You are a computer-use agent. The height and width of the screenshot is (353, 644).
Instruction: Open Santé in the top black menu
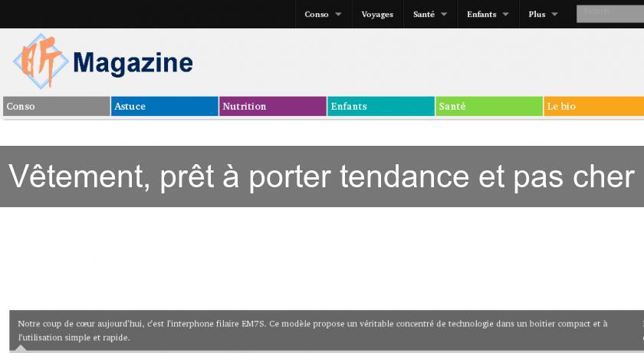(424, 15)
